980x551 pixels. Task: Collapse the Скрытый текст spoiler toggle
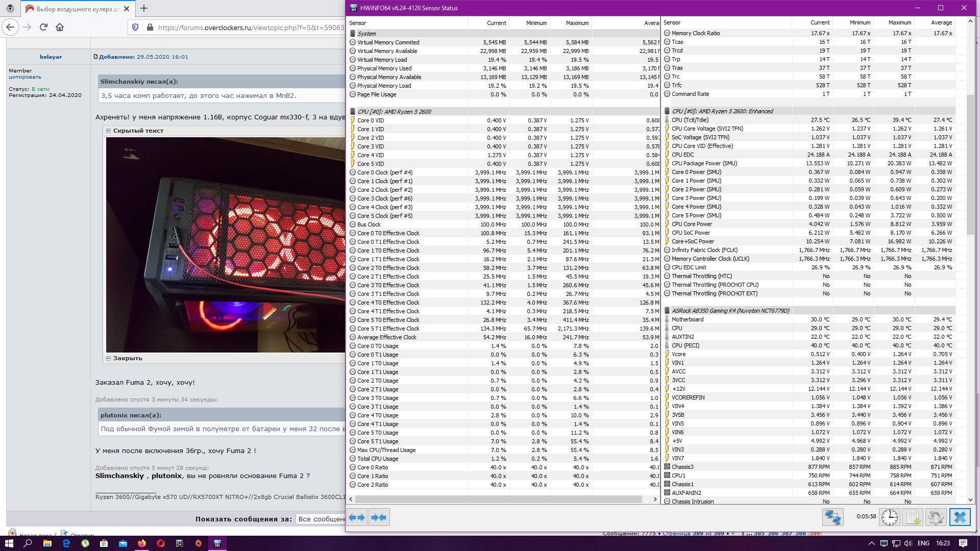pyautogui.click(x=109, y=131)
